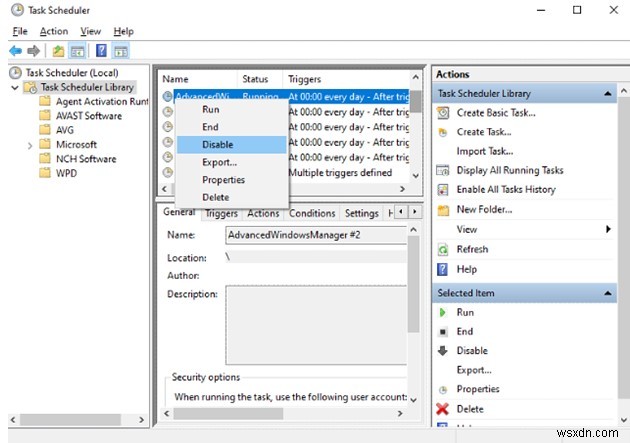630x443 pixels.
Task: Click green Run icon under Selected Item
Action: click(442, 312)
